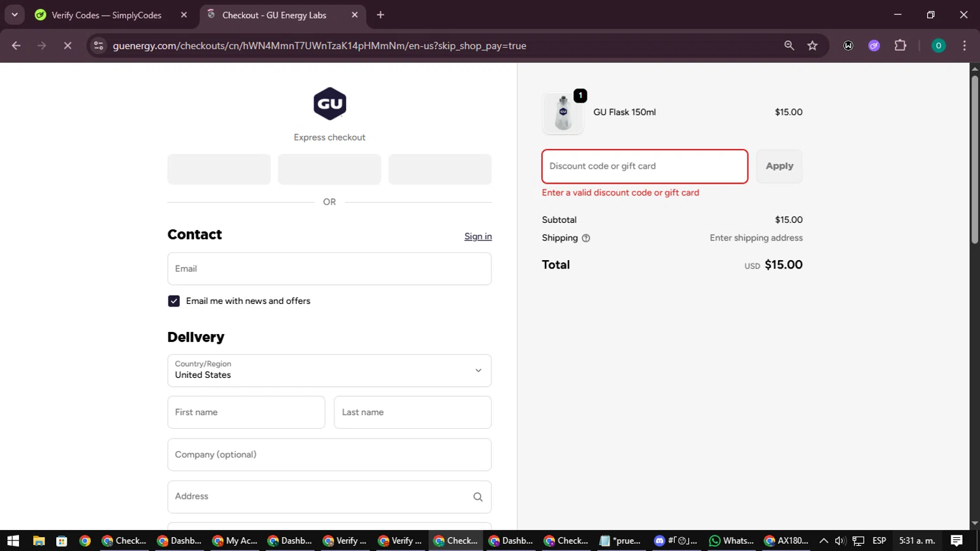Viewport: 980px width, 551px height.
Task: Bookmark this page with the star icon
Action: coord(812,46)
